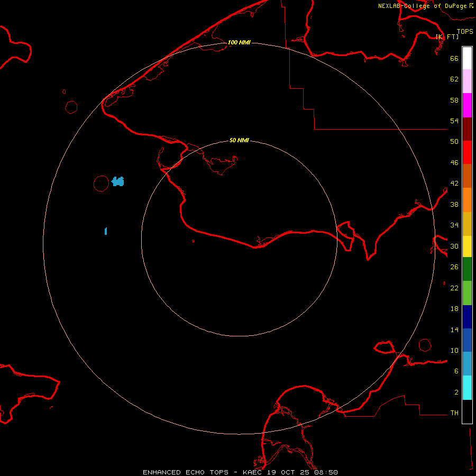Click the larger blue echo-top blob on the map
The width and height of the screenshot is (476, 476).
coord(118,181)
